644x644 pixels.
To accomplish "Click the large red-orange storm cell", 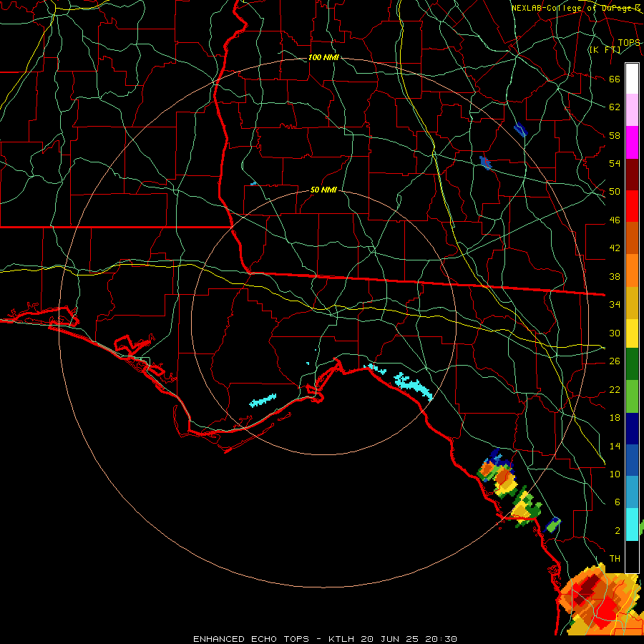I will (600, 600).
